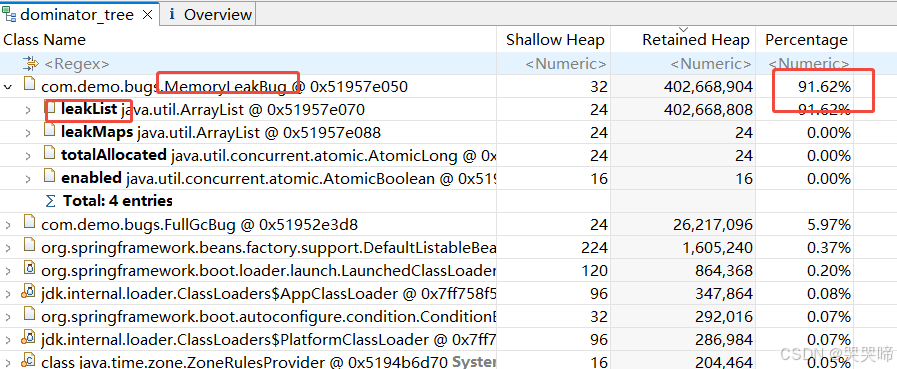
Task: Click the class loader icon of LaunchedClassLoader
Action: 29,268
